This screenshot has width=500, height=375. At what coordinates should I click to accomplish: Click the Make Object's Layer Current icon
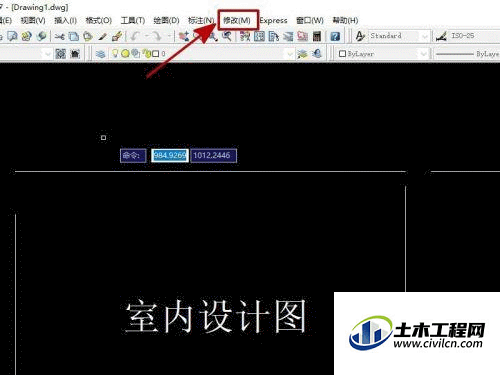(302, 54)
